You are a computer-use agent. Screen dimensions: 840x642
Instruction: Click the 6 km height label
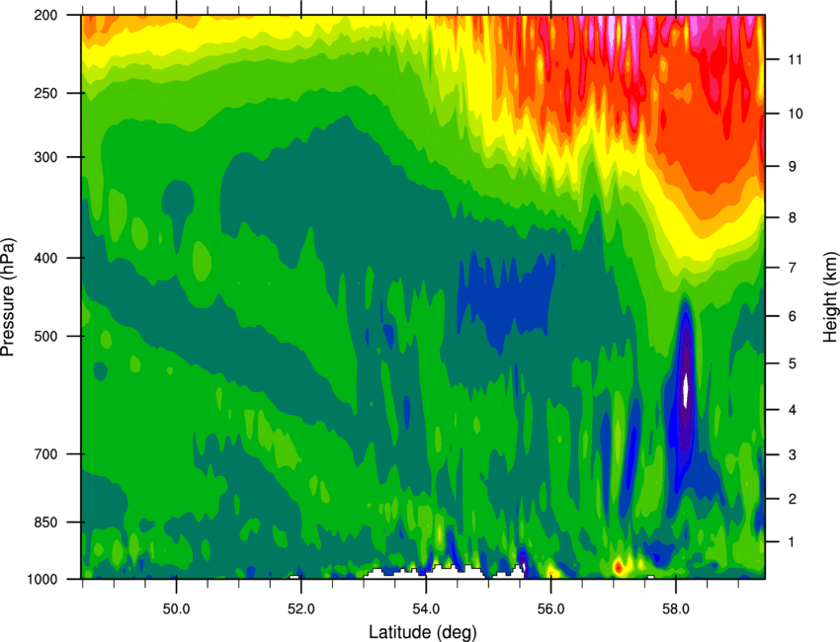792,316
